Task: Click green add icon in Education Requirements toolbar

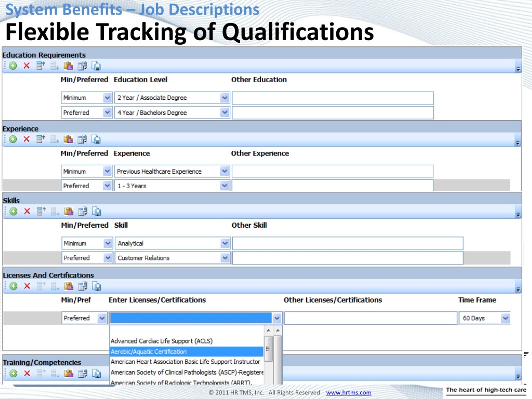Action: click(13, 66)
